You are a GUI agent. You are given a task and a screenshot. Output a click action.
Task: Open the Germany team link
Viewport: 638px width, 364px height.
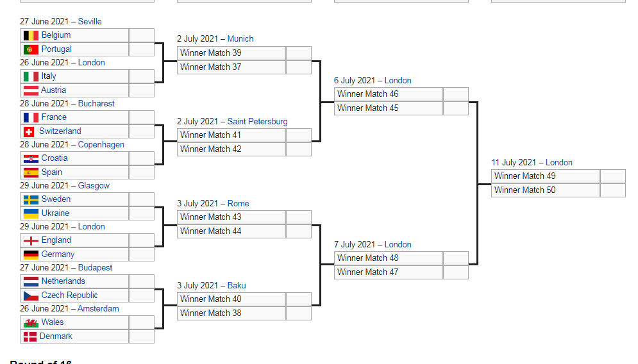pos(58,254)
